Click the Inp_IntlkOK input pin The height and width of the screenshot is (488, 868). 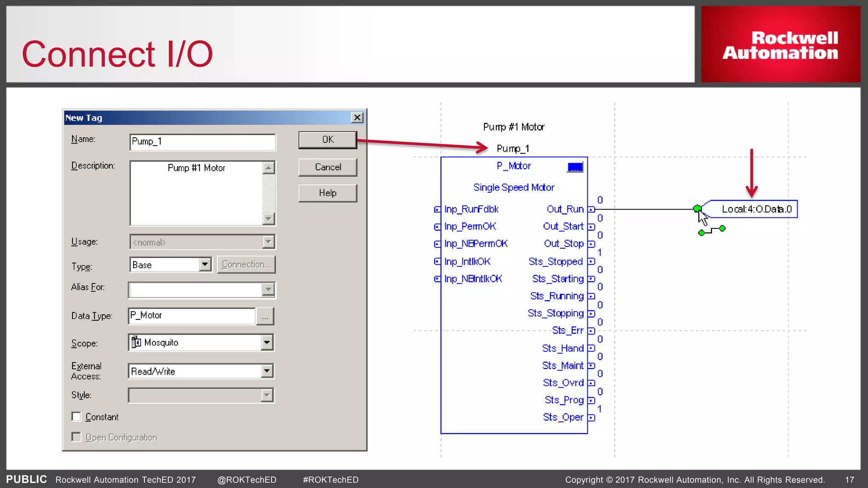tap(437, 261)
